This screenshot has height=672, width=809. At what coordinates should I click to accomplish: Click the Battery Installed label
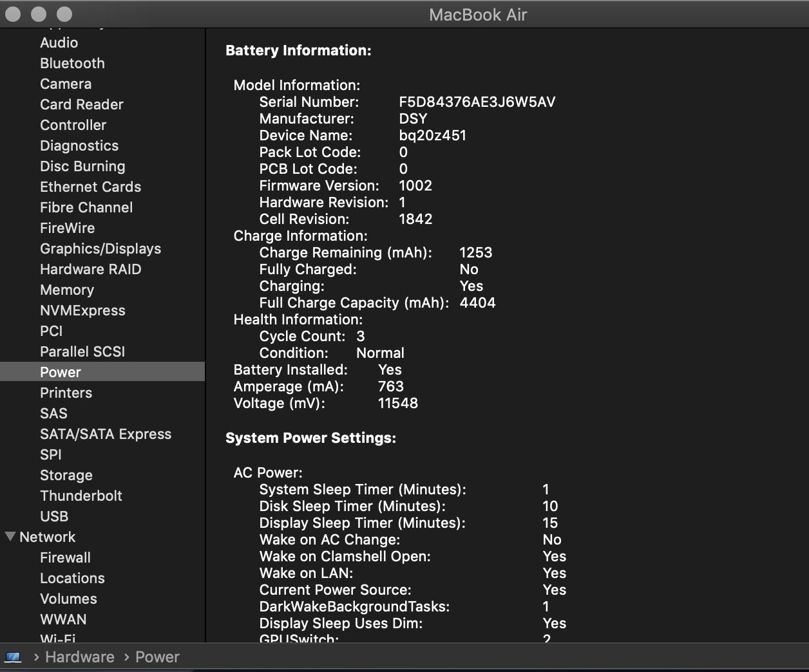[x=290, y=369]
